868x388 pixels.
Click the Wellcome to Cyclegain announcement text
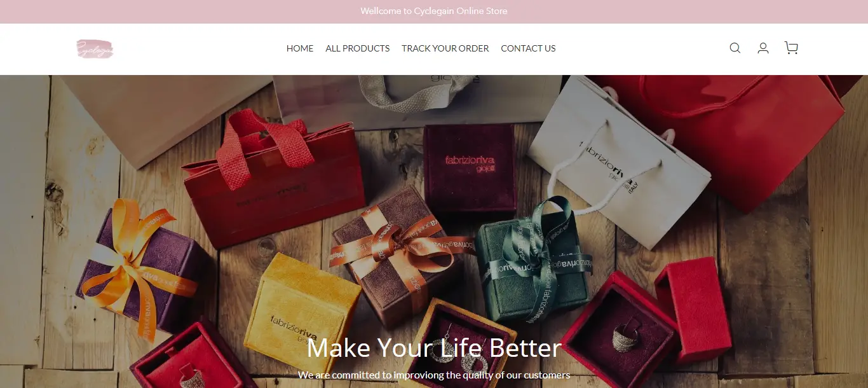tap(434, 11)
